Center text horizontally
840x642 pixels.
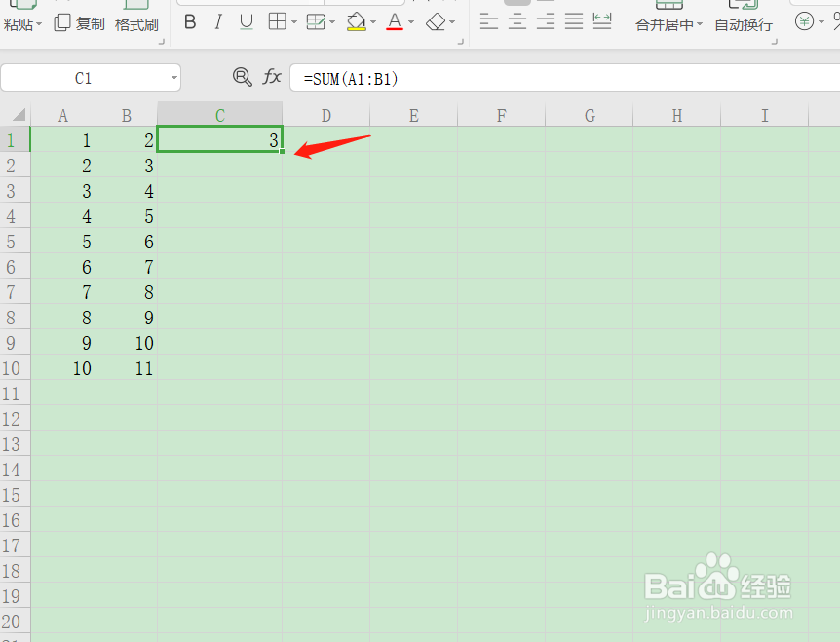[517, 21]
